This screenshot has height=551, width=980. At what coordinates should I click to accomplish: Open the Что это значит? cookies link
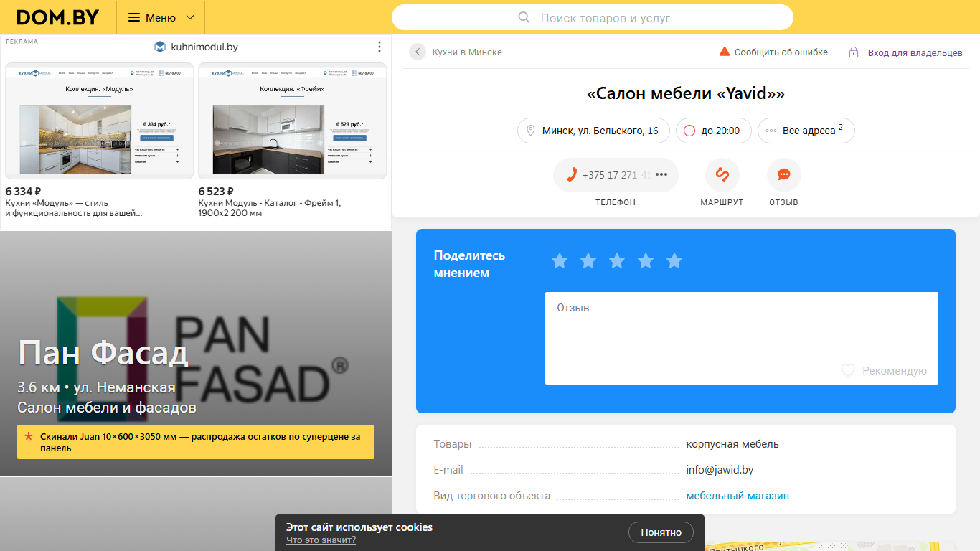pyautogui.click(x=321, y=540)
